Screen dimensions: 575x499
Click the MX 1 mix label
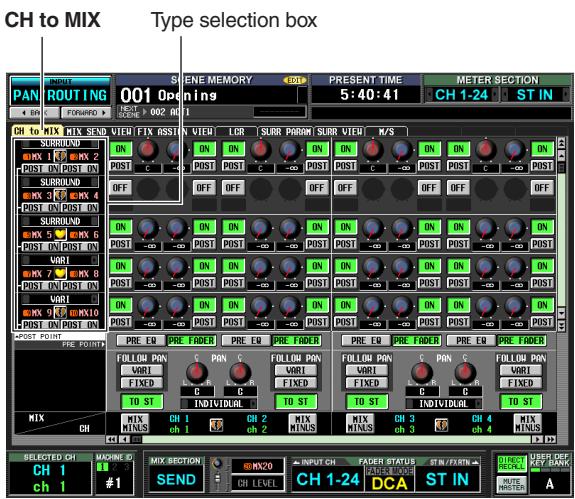(x=37, y=157)
